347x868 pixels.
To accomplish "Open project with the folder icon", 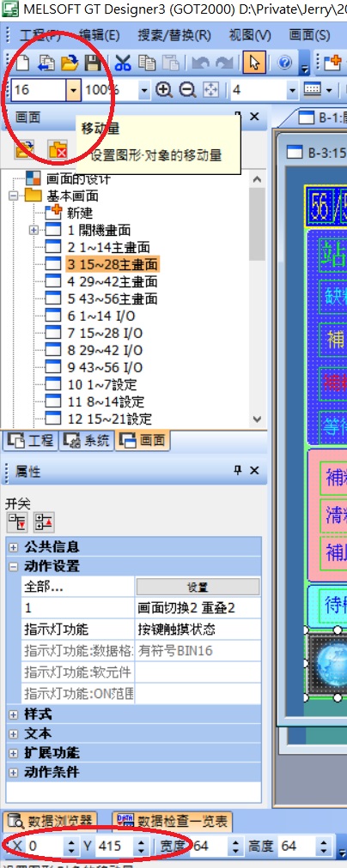I will click(70, 63).
